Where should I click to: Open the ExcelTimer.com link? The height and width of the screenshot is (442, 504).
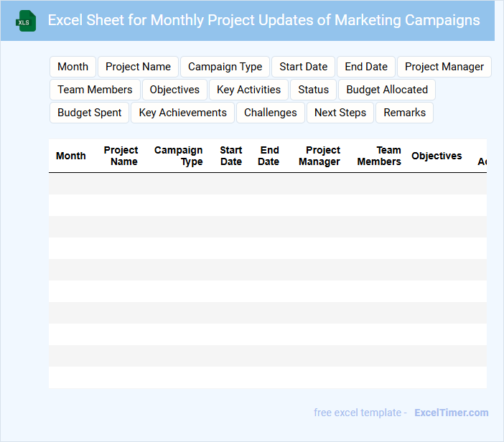click(451, 413)
